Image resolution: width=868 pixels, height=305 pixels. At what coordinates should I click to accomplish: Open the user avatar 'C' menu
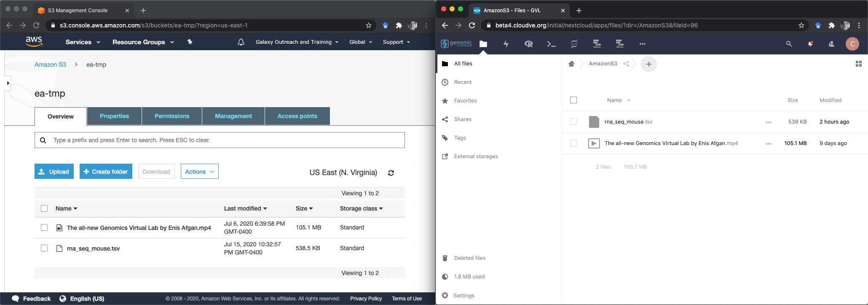tap(852, 44)
